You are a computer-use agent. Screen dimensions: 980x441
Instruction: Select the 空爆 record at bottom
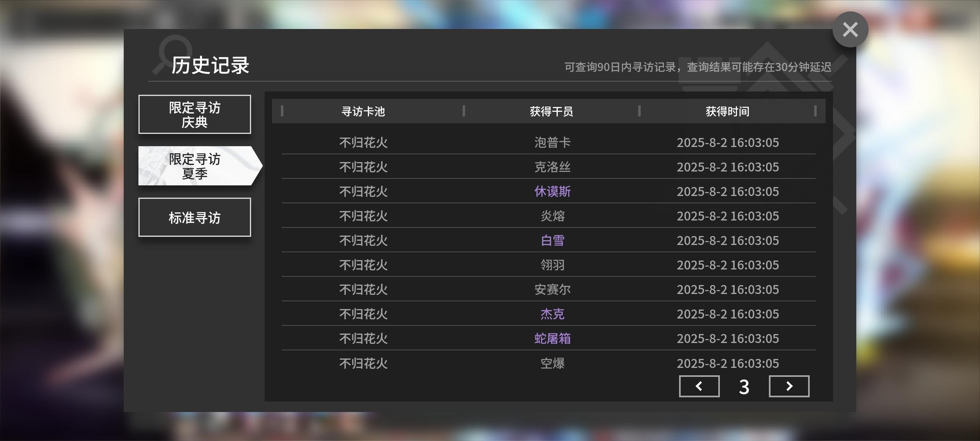(552, 363)
